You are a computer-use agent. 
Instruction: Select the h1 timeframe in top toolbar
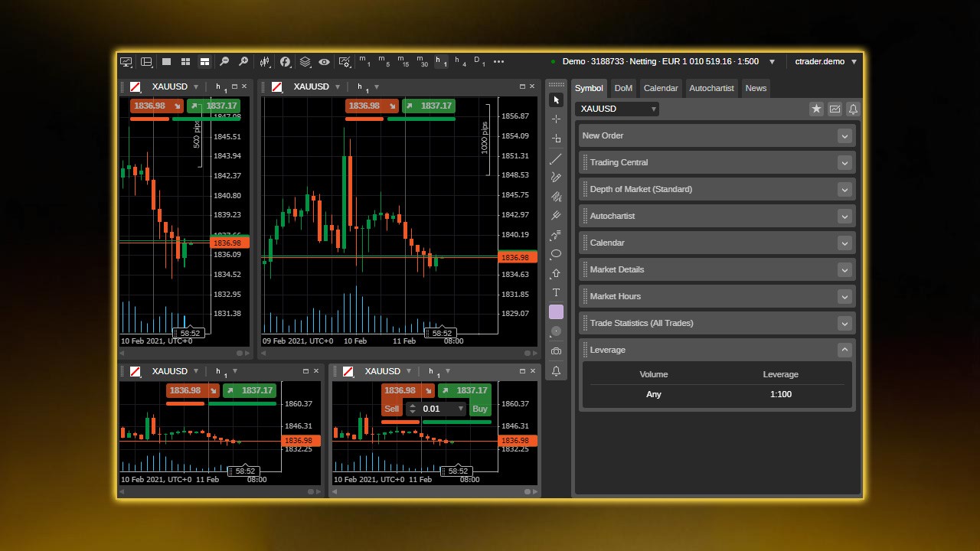tap(441, 62)
